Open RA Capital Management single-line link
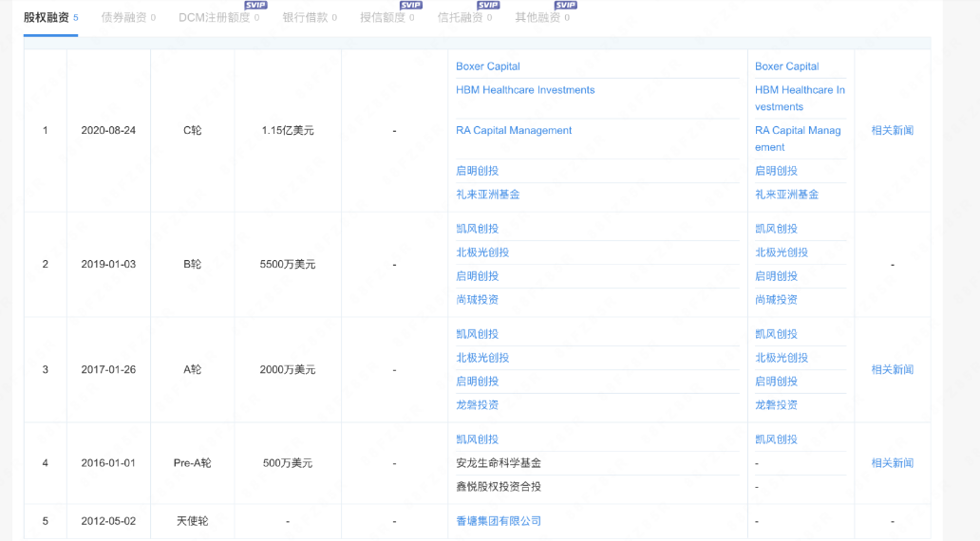Screen dimensions: 980x541 (514, 131)
